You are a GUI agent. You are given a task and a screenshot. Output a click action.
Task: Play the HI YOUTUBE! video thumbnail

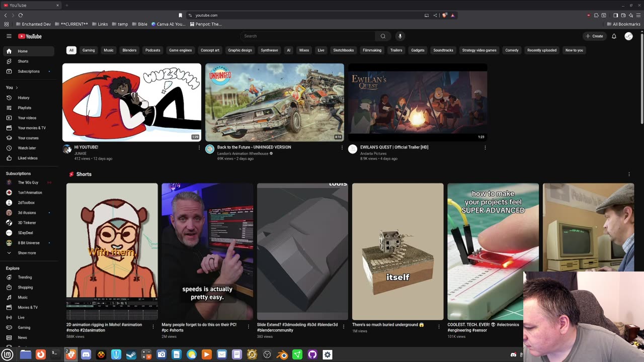(132, 103)
